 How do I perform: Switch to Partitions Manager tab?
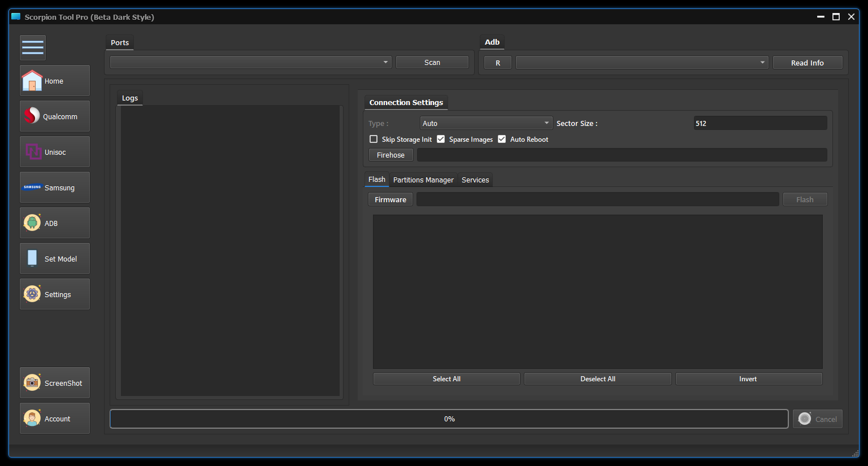point(423,180)
